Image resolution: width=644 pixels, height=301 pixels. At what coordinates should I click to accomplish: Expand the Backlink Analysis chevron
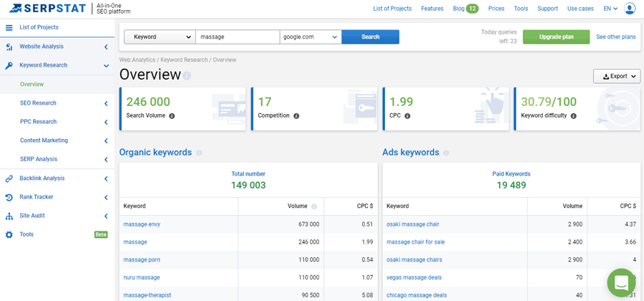tap(106, 178)
